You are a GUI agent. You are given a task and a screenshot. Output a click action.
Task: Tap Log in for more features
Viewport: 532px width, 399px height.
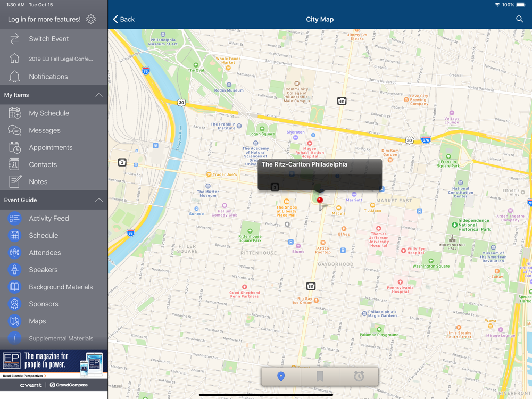pos(44,19)
